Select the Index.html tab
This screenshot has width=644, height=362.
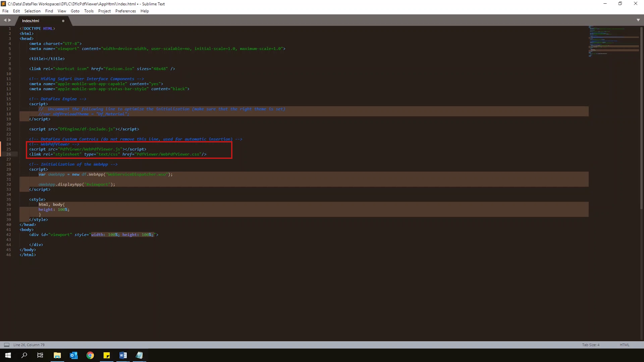[31, 21]
